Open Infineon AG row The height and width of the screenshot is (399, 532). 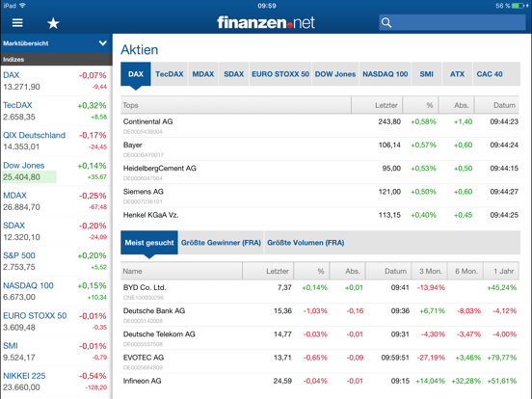pyautogui.click(x=320, y=381)
